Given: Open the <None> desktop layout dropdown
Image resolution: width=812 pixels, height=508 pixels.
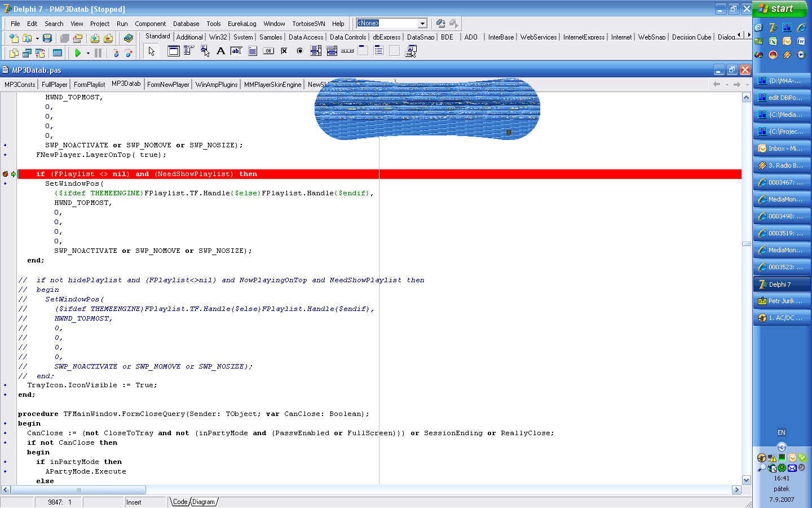Looking at the screenshot, I should (x=422, y=23).
